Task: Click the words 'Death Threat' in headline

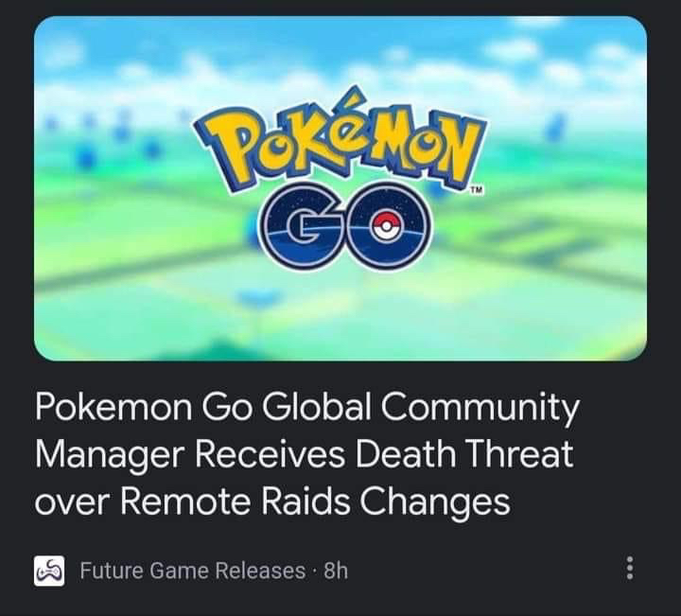Action: pyautogui.click(x=464, y=454)
